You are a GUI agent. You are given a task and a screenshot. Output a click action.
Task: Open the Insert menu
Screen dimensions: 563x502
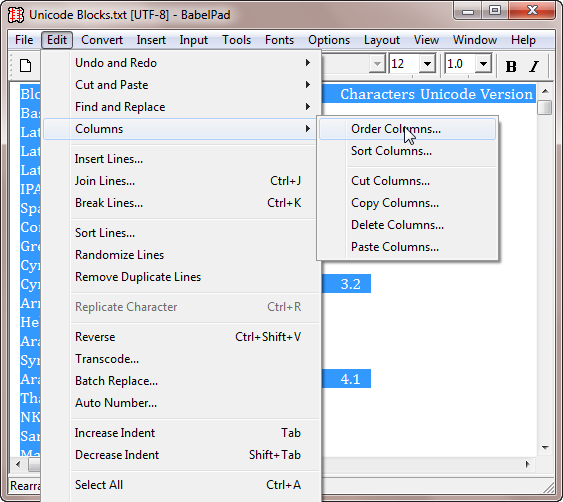click(x=151, y=40)
